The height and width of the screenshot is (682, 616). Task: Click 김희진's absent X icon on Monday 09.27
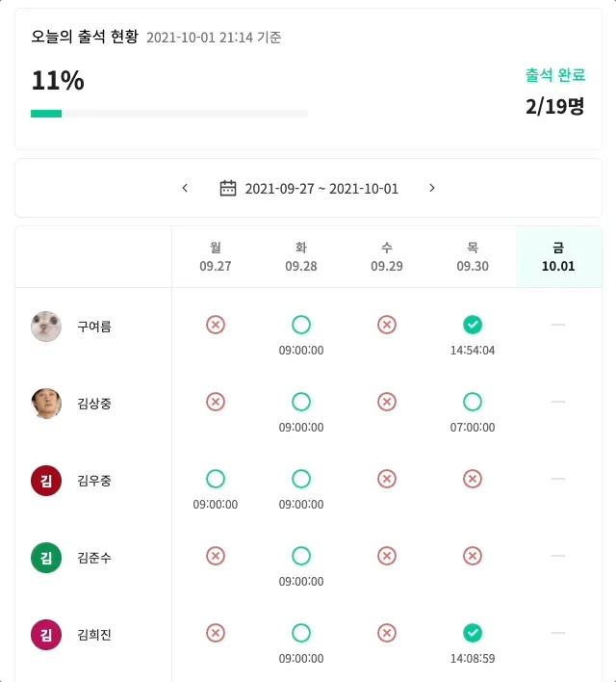tap(216, 633)
